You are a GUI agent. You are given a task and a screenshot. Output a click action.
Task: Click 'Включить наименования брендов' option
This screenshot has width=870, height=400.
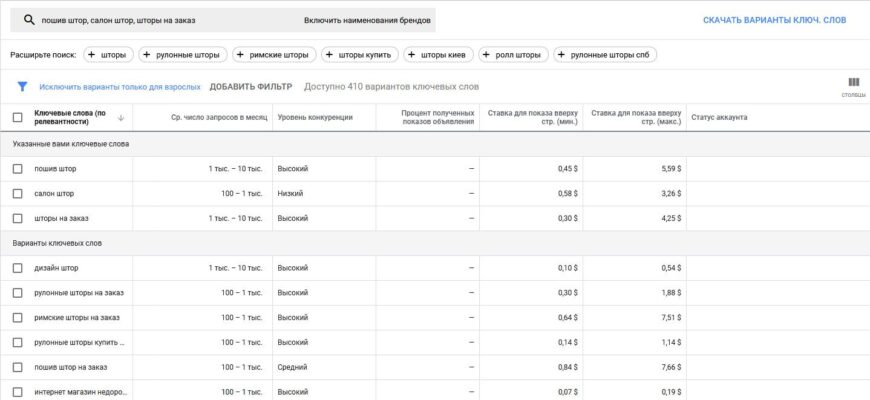coord(367,20)
